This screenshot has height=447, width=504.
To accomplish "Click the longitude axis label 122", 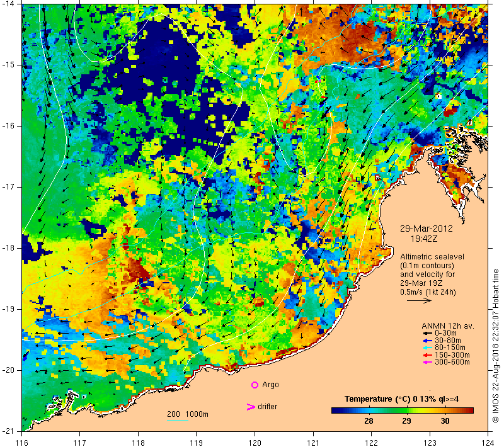I will (372, 443).
